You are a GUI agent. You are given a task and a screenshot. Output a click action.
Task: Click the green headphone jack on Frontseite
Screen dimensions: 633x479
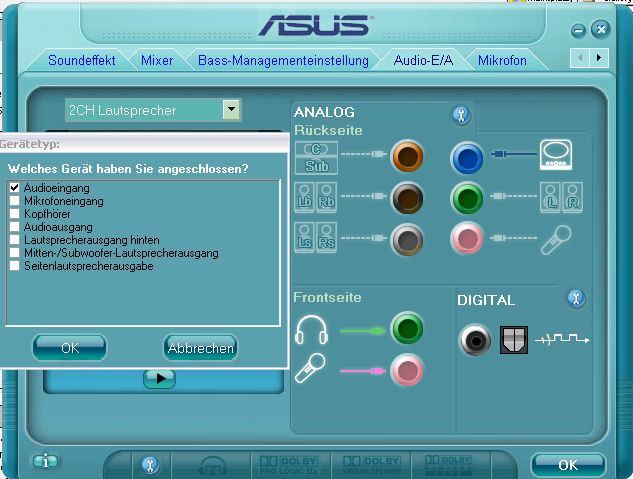407,328
